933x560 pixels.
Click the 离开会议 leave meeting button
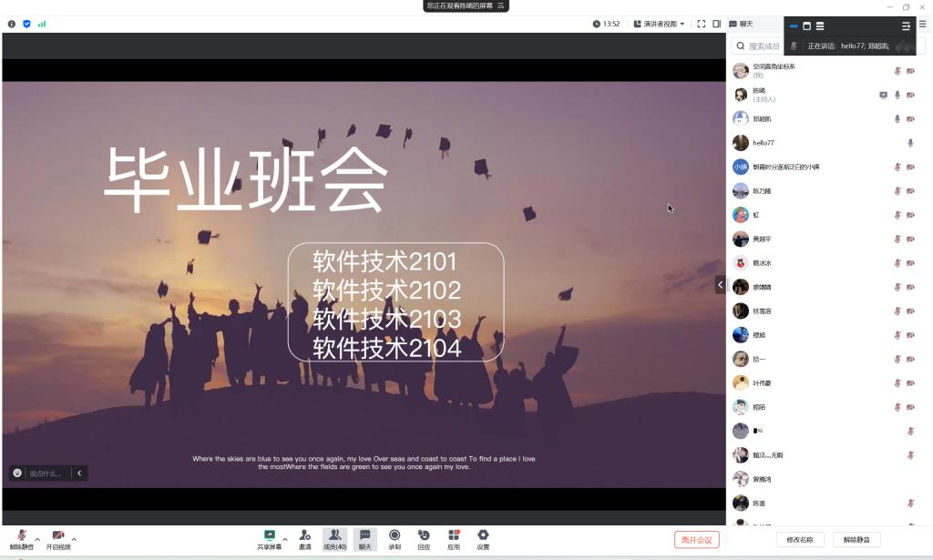click(697, 540)
